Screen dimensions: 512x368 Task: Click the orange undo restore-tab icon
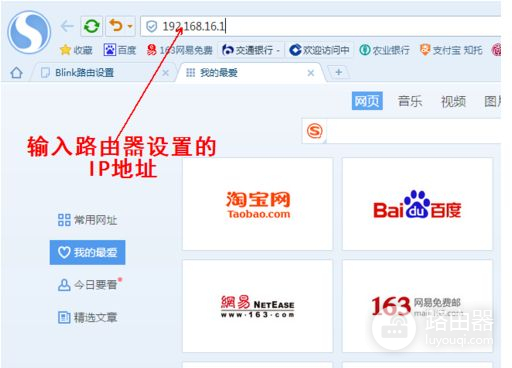tap(116, 25)
